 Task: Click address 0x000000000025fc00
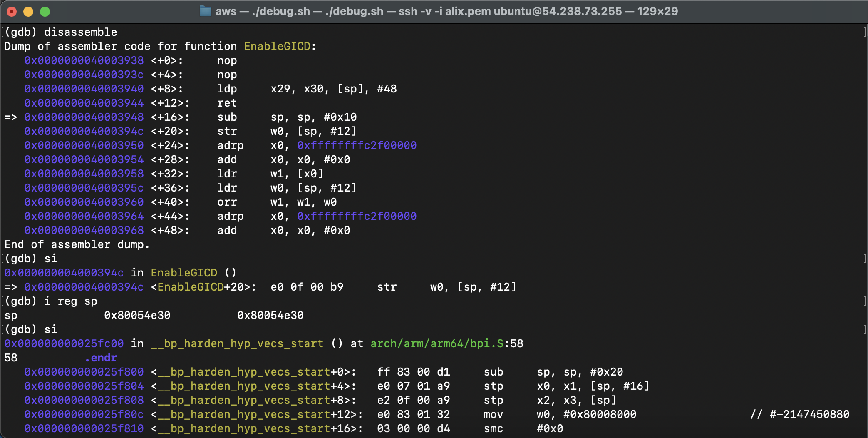(64, 343)
